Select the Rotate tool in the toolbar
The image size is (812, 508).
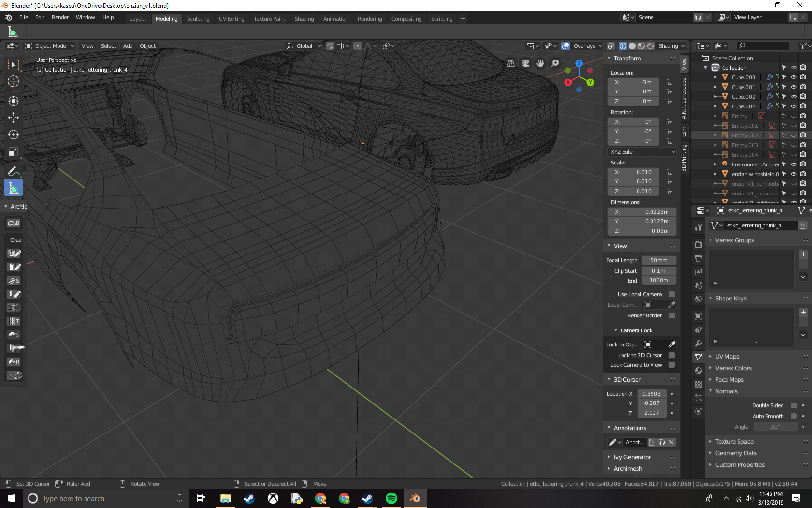click(14, 134)
